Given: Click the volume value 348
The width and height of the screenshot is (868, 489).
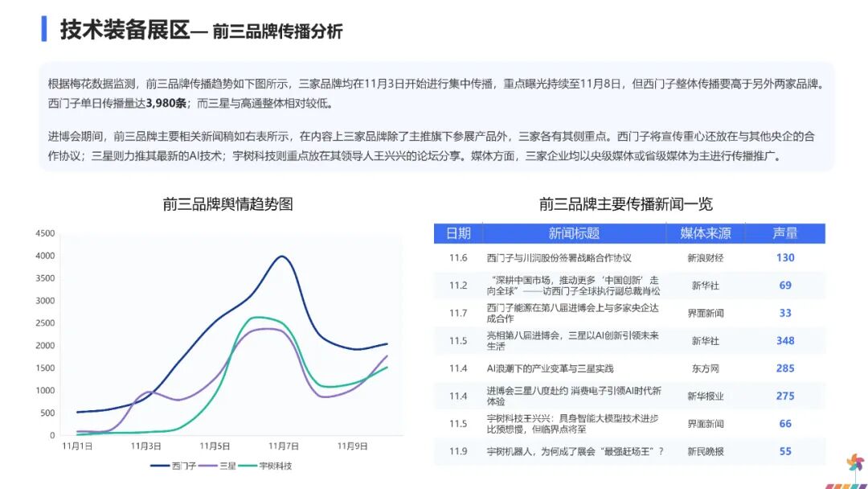Looking at the screenshot, I should (785, 340).
